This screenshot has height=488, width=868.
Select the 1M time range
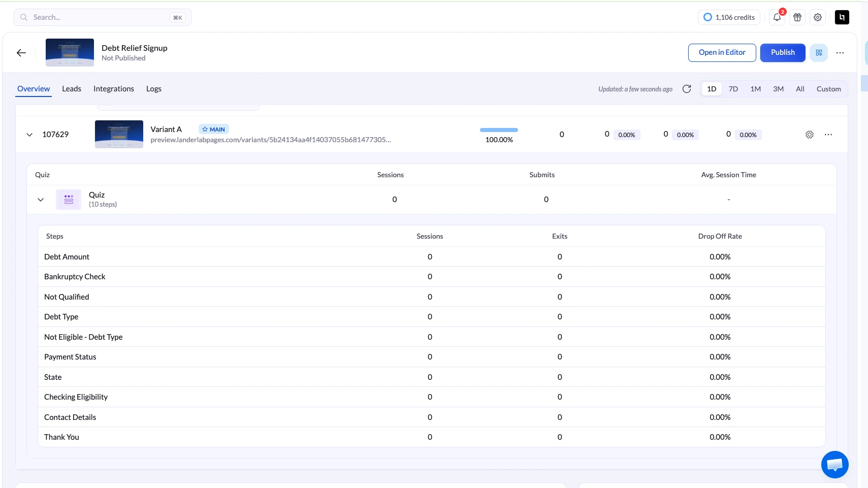pos(756,89)
